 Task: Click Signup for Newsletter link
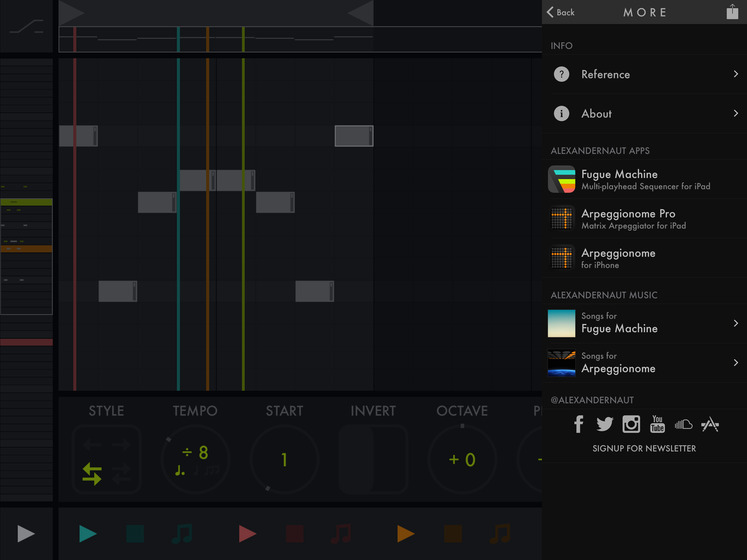click(644, 448)
